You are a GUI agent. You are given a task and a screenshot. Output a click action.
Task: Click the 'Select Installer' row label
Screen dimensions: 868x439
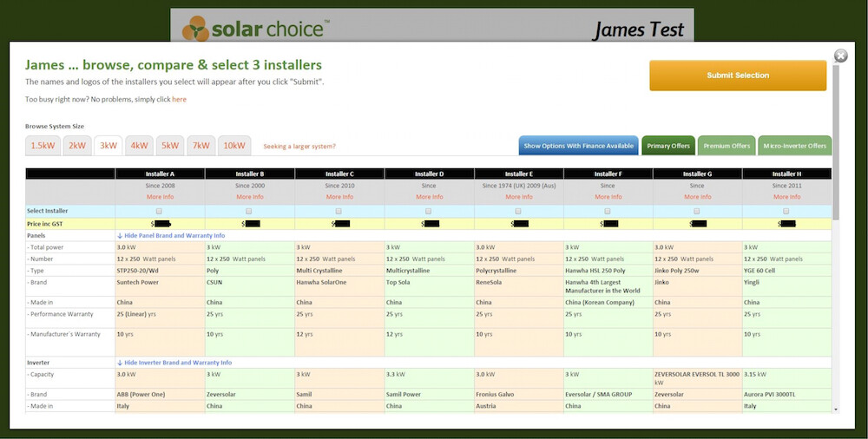pyautogui.click(x=47, y=211)
